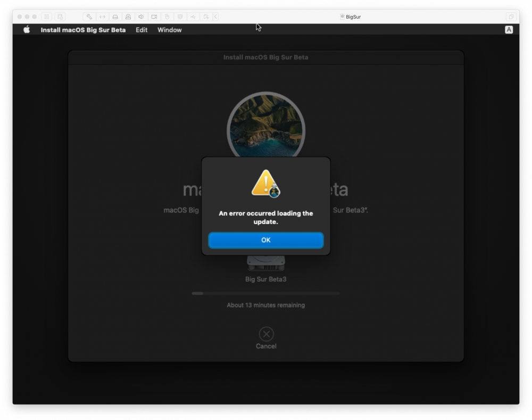Viewport: 532px width, 420px height.
Task: Click the installation progress bar
Action: tap(265, 293)
